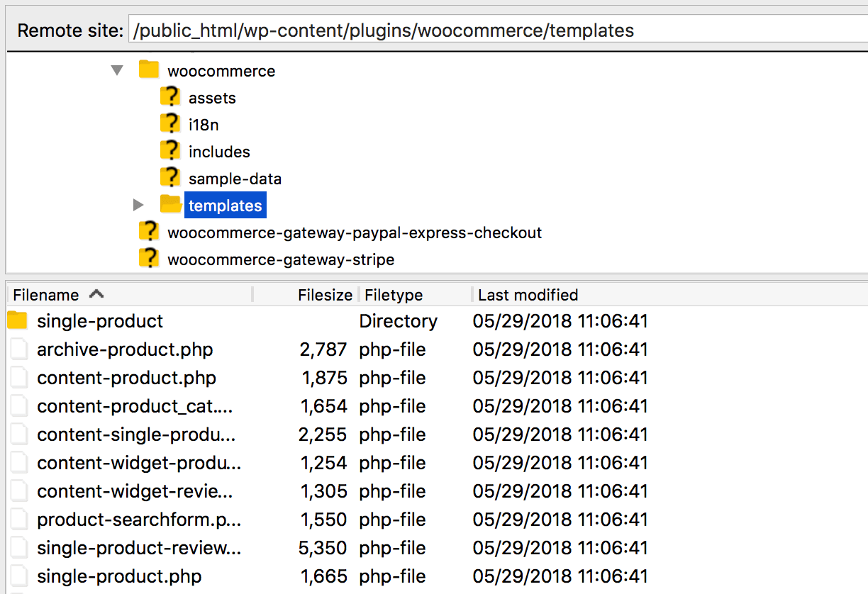
Task: Click the single-product directory modified date
Action: (560, 321)
